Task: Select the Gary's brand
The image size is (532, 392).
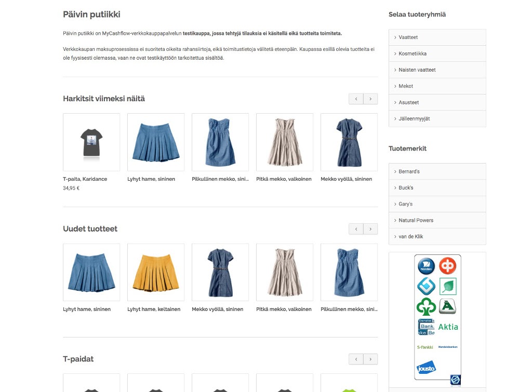Action: [x=437, y=204]
